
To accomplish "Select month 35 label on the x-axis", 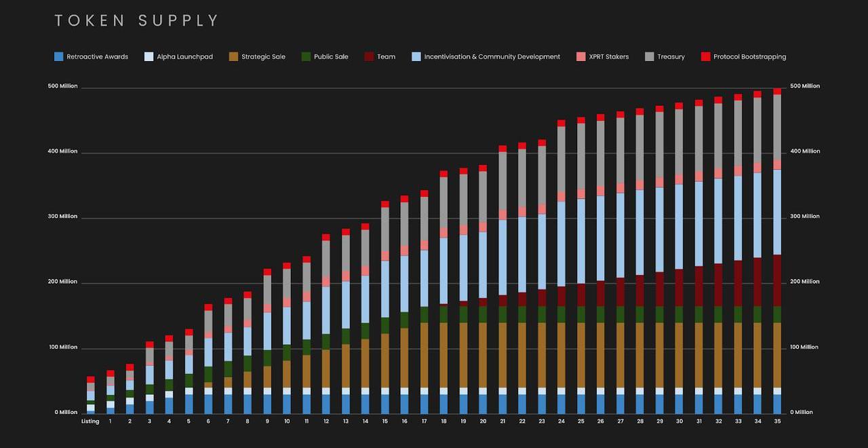I will [777, 422].
